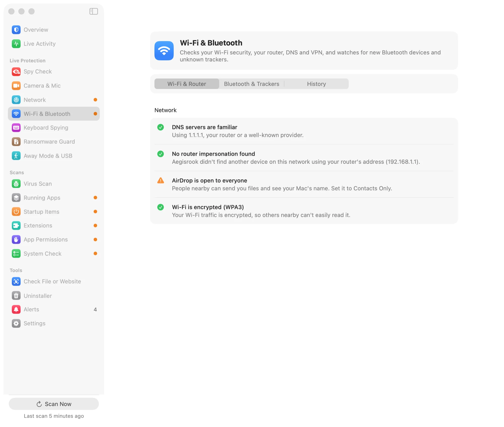Switch to Wi-Fi & Router tab
The width and height of the screenshot is (504, 427).
(x=186, y=84)
